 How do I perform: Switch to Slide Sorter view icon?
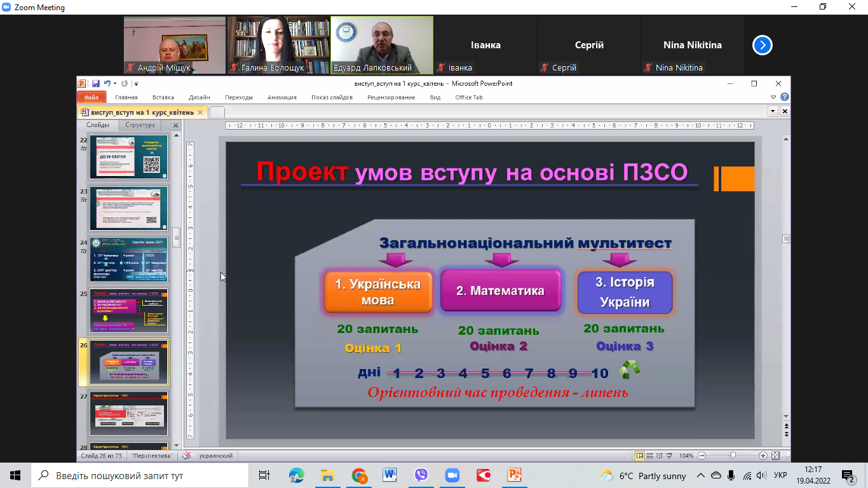tap(649, 456)
